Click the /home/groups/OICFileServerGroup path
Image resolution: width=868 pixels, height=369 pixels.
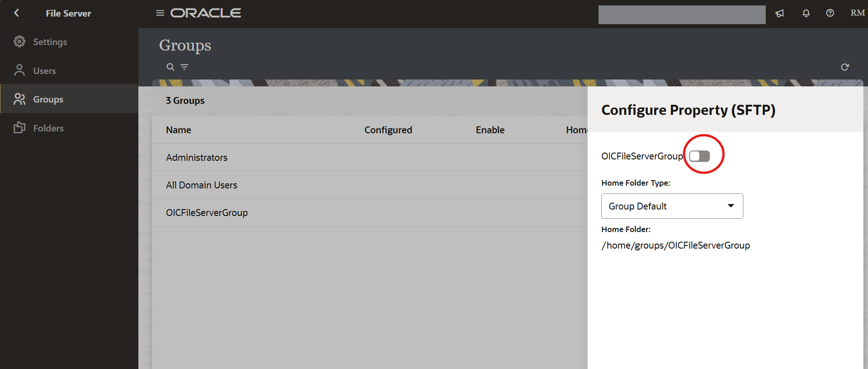(x=675, y=245)
